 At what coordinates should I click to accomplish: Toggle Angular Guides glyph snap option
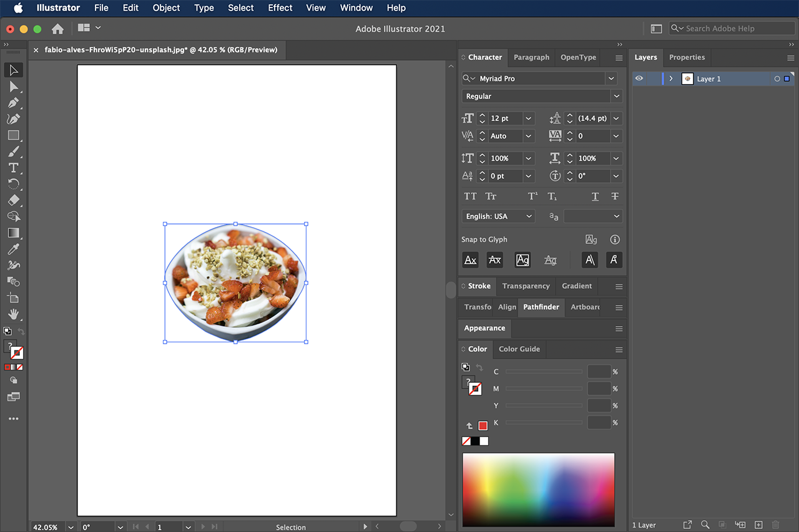click(589, 260)
